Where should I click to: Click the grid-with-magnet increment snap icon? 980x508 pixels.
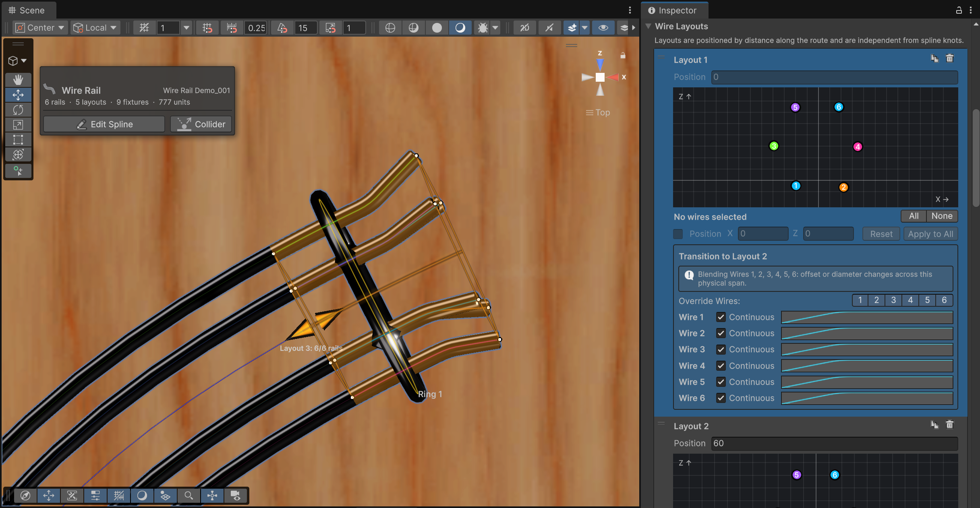pyautogui.click(x=207, y=28)
